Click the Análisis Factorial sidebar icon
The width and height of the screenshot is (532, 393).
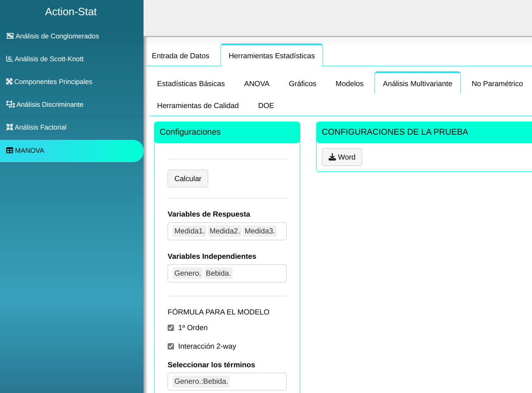pos(9,127)
